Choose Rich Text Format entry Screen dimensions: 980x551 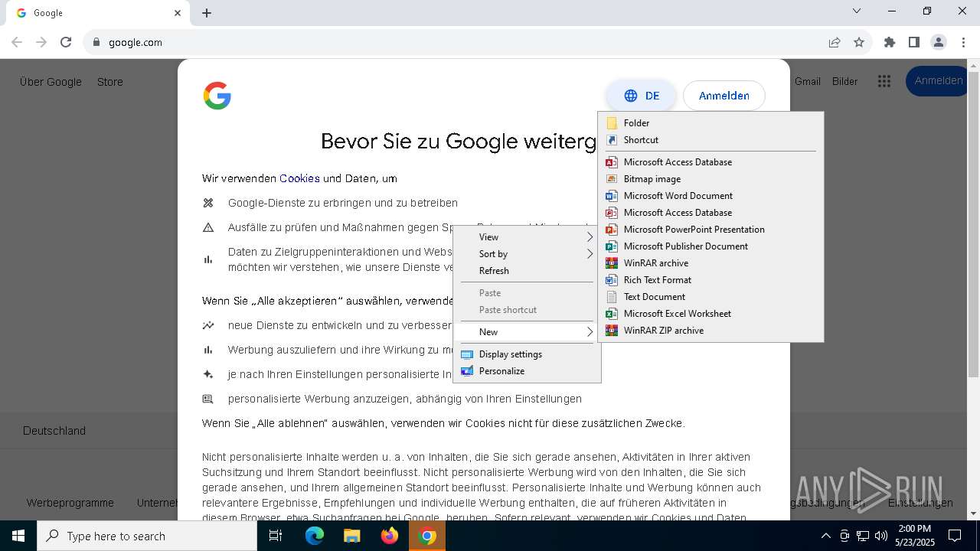tap(710, 280)
